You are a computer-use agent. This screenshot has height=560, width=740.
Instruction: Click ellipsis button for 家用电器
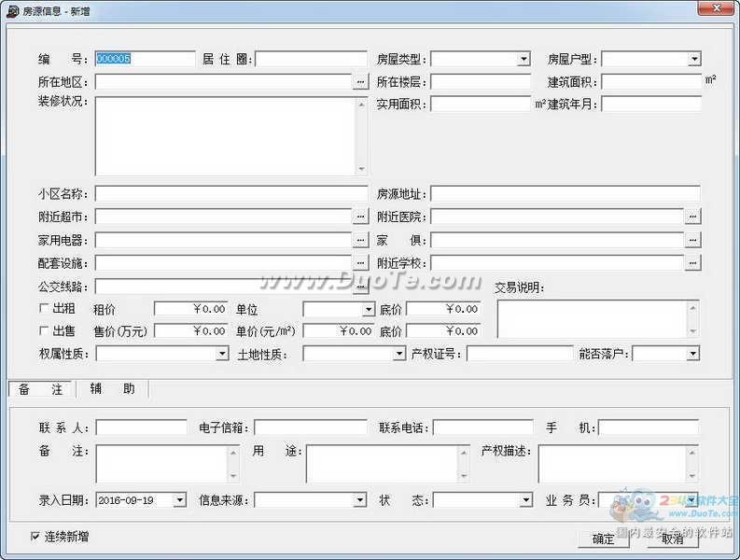point(360,240)
